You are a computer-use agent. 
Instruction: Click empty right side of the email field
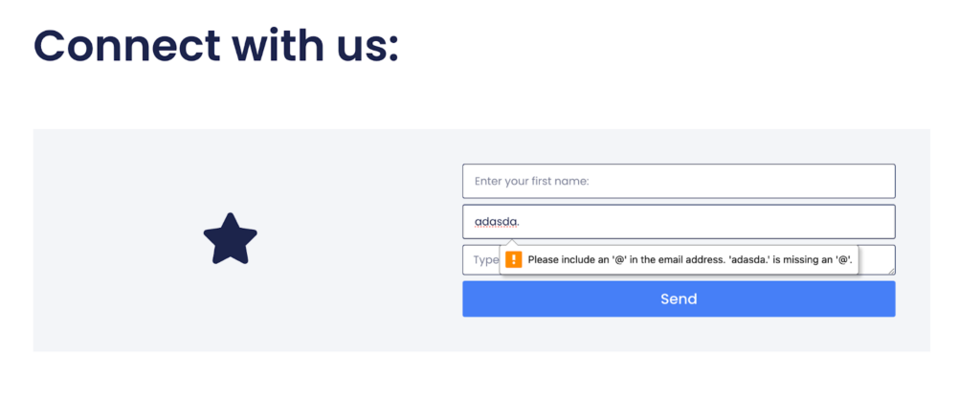(x=813, y=222)
